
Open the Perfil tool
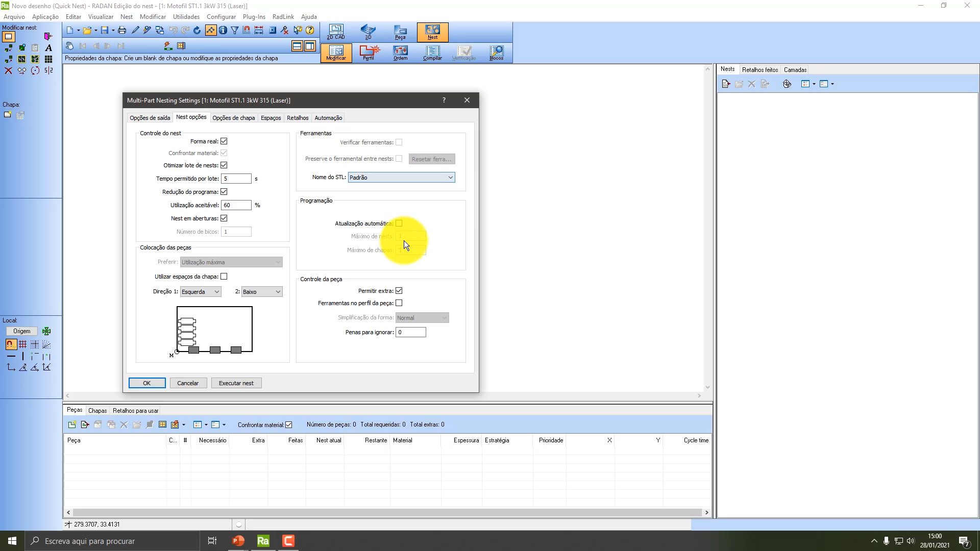369,53
